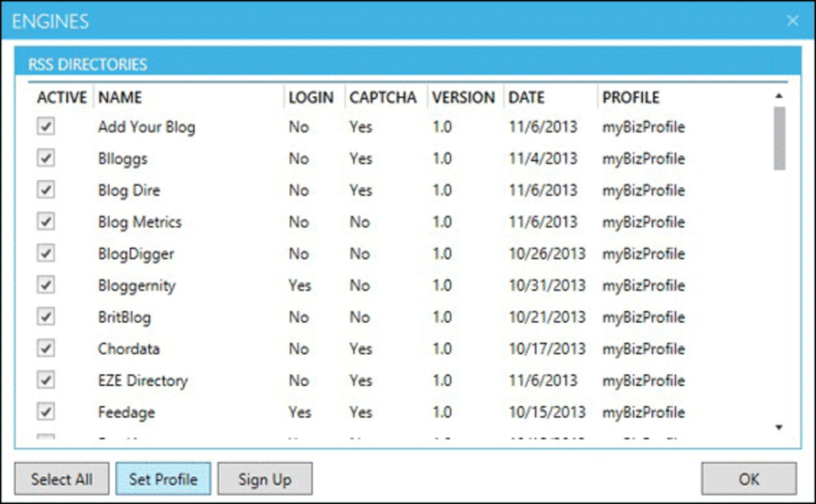The image size is (816, 504).
Task: Select the Blog Dire row name
Action: point(129,190)
